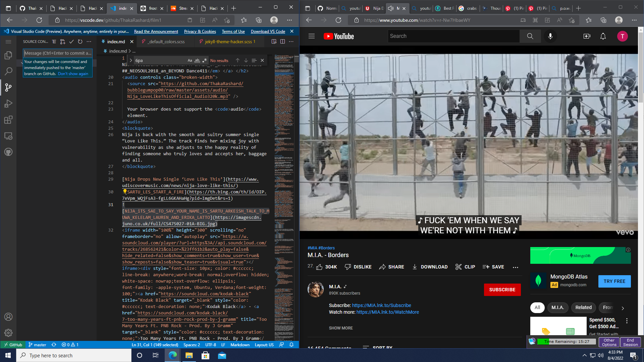Image resolution: width=644 pixels, height=362 pixels.
Task: Open Source Control more actions menu
Action: pos(89,42)
